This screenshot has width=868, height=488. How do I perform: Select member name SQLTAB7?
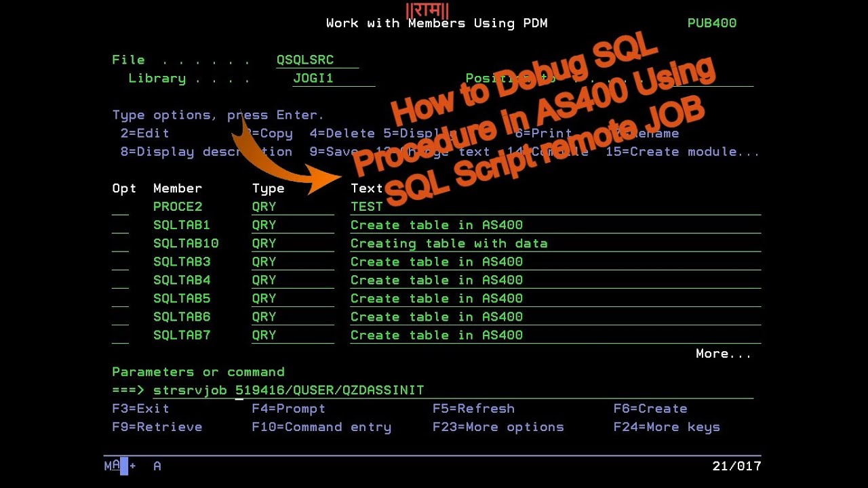tap(182, 335)
